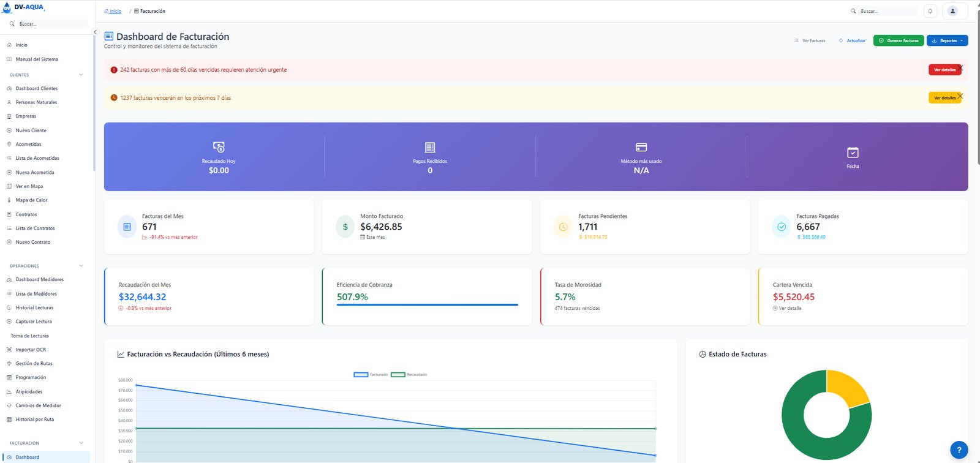Go to Inicio in the sidebar
Image resolution: width=980 pixels, height=463 pixels.
(x=45, y=45)
